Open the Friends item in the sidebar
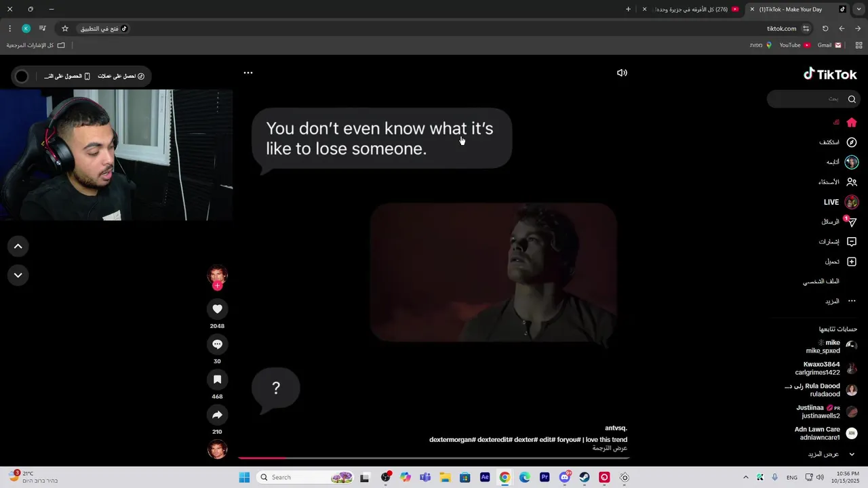868x488 pixels. (x=837, y=182)
